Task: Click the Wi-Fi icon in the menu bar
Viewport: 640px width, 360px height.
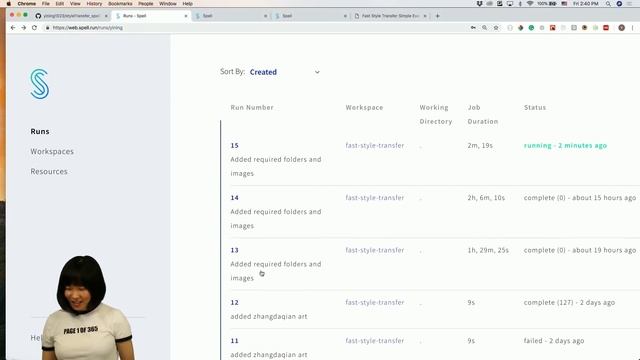Action: (x=530, y=4)
